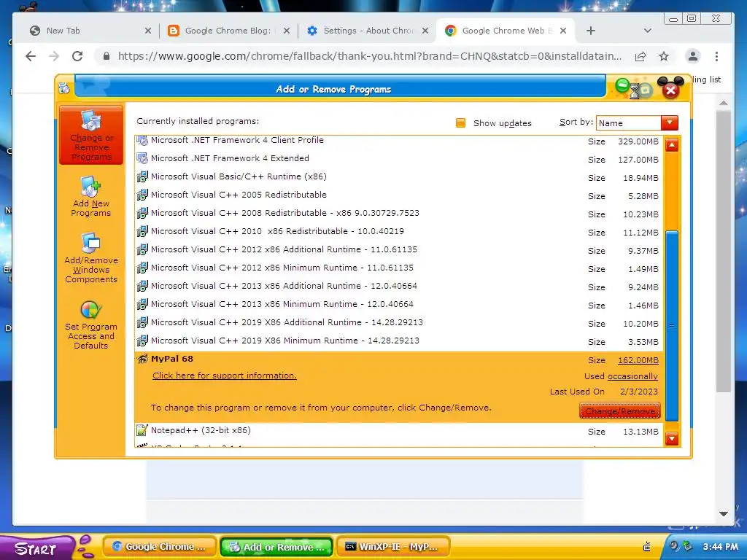Click Visual C++ 2013 Minimum Runtime icon
The width and height of the screenshot is (747, 560).
142,304
